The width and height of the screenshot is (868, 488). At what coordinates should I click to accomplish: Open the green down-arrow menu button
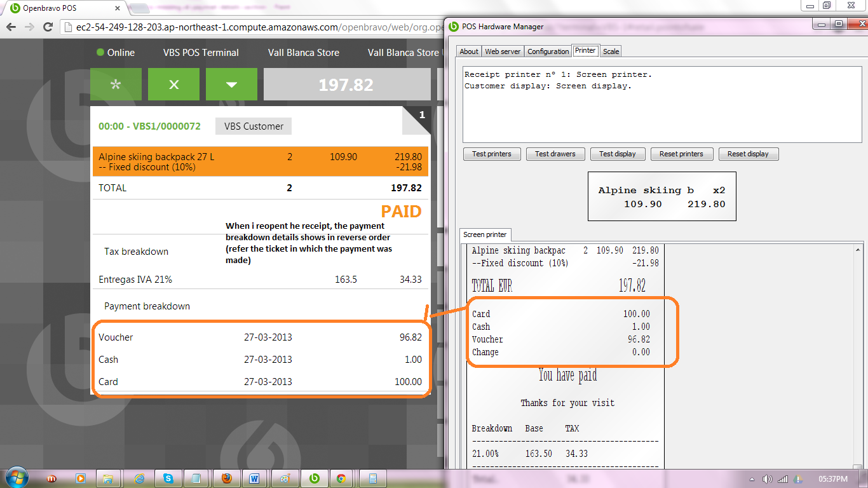[231, 85]
